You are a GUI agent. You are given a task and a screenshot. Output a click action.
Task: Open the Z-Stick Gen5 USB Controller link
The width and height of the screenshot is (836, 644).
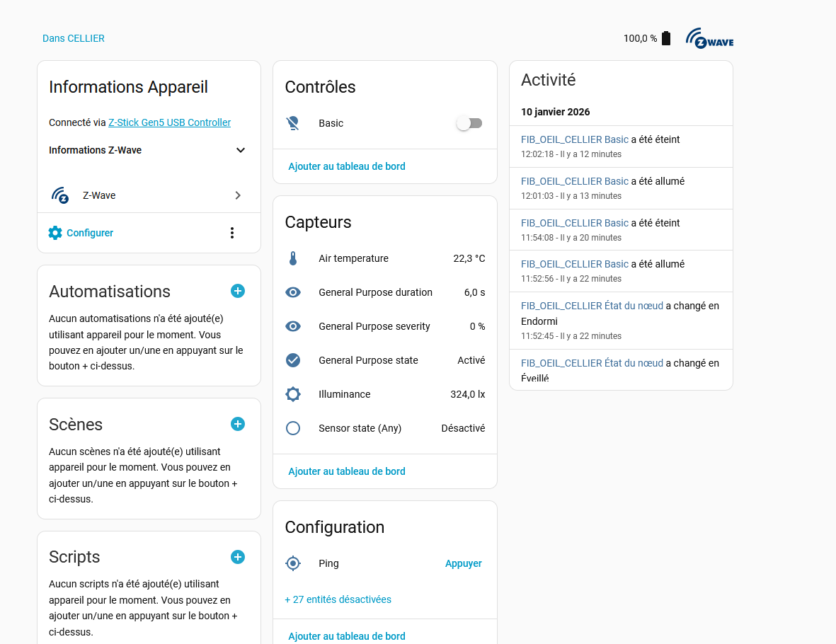click(169, 122)
